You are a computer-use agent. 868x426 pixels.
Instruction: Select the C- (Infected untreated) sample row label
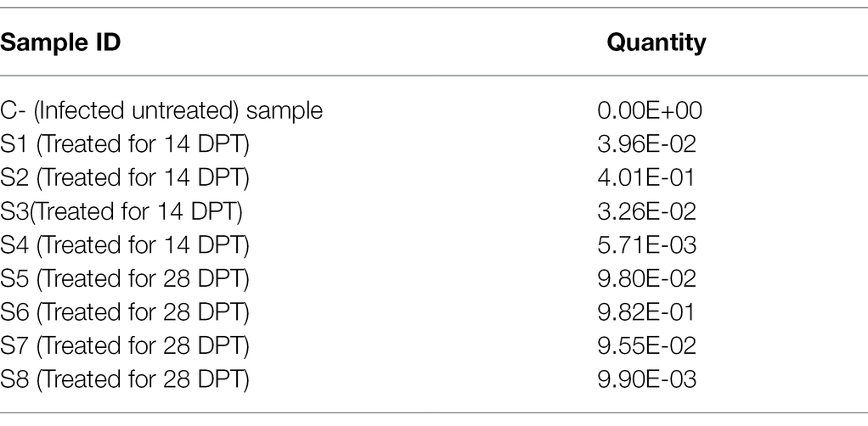coord(161,111)
